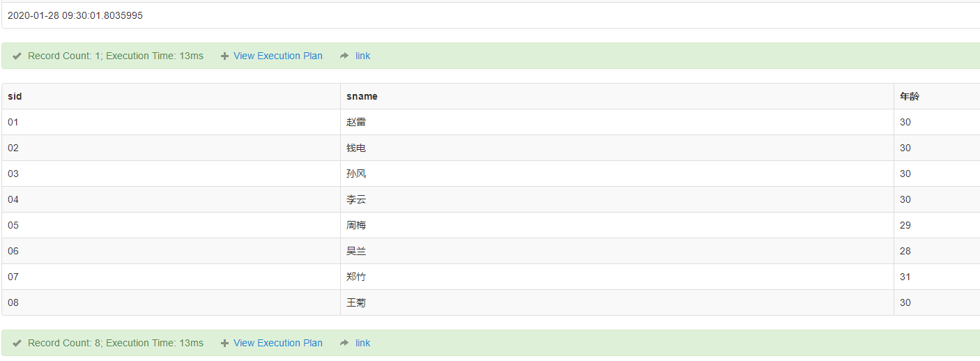
Task: Click checkmark icon beside Record Count: 1
Action: click(x=17, y=56)
